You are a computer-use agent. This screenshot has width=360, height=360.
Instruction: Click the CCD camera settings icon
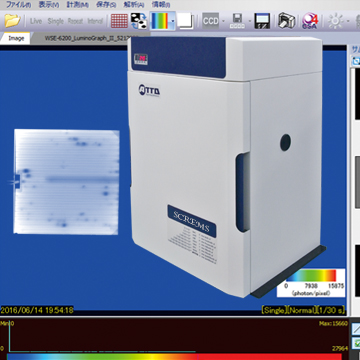[211, 21]
